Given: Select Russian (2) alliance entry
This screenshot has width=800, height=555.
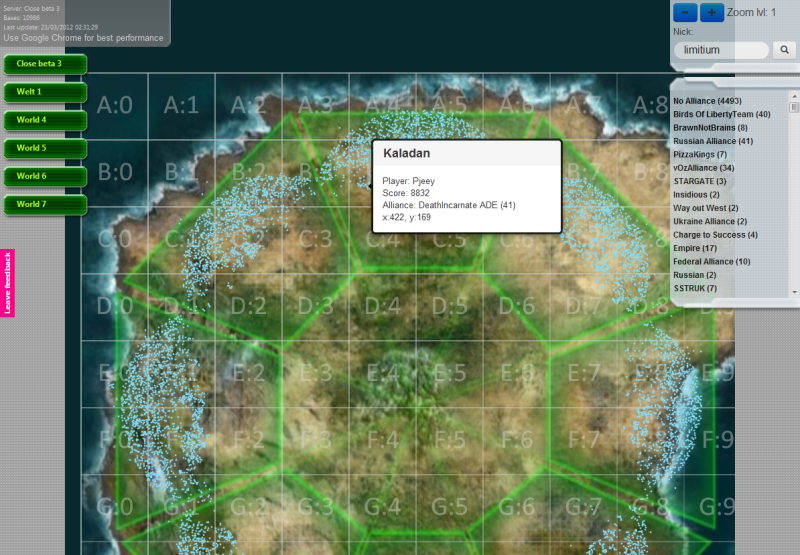Looking at the screenshot, I should (694, 275).
